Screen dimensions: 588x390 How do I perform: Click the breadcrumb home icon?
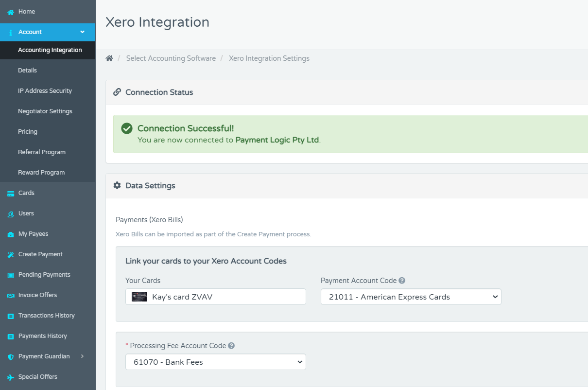(x=109, y=58)
